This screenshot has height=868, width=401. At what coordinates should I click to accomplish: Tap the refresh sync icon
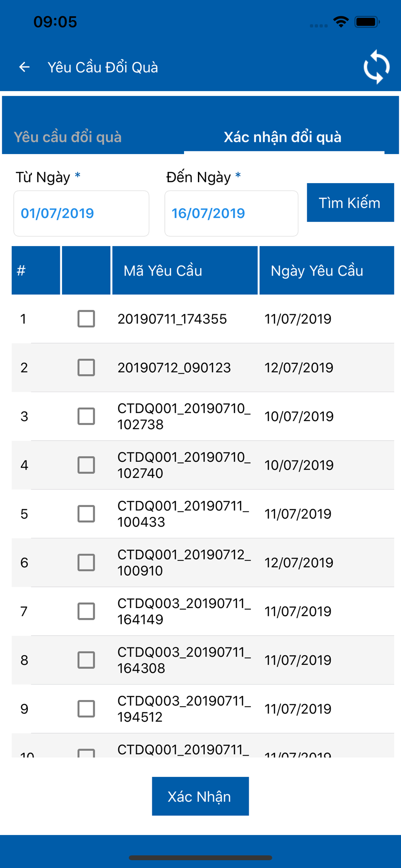click(x=376, y=67)
